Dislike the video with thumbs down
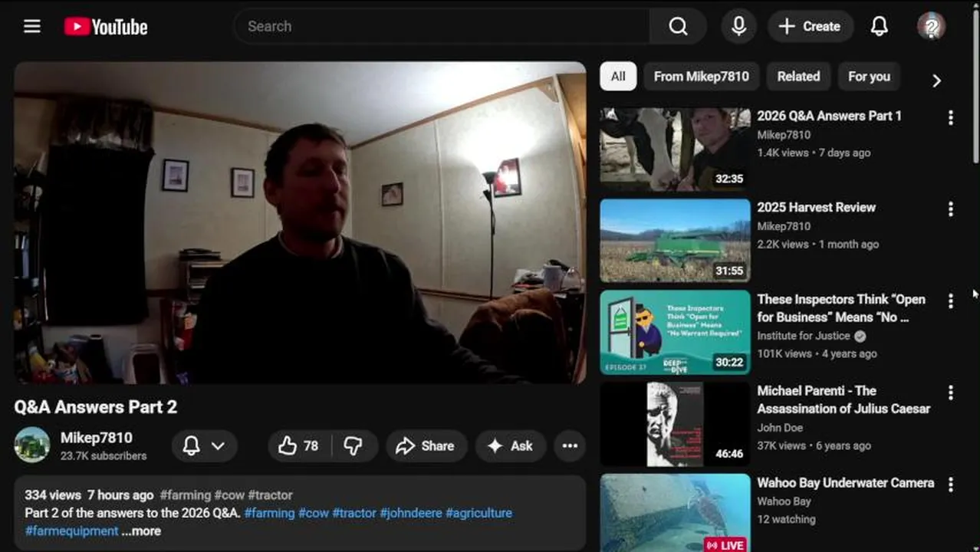The height and width of the screenshot is (552, 980). pyautogui.click(x=354, y=445)
